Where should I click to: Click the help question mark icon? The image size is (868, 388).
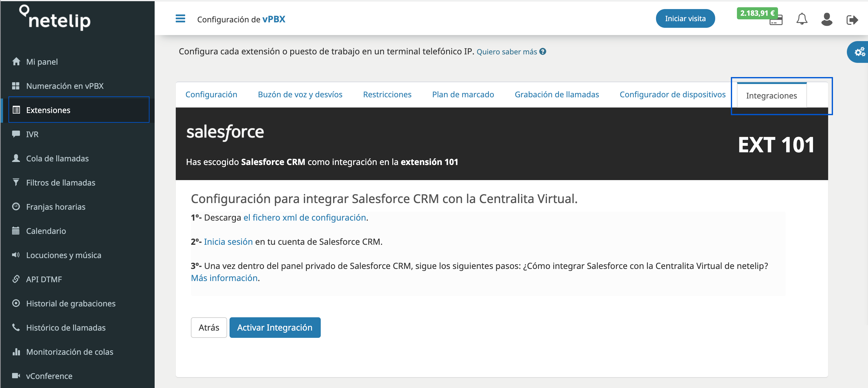542,52
